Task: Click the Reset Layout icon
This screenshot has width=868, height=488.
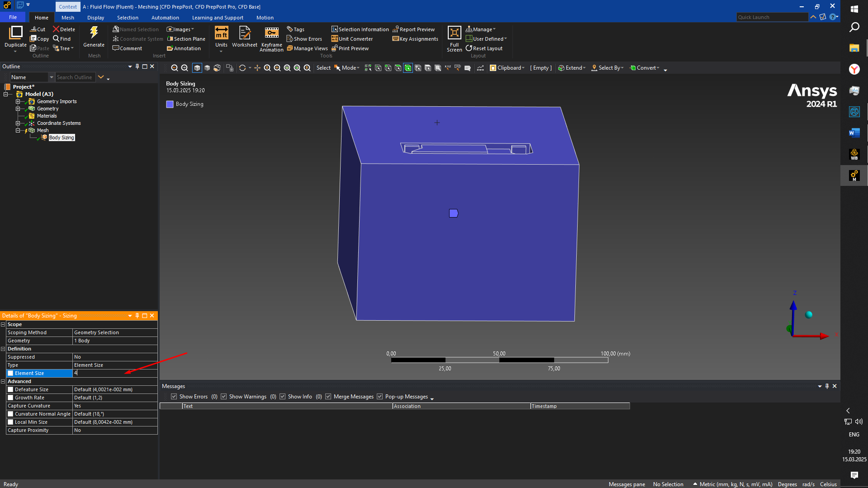Action: point(469,48)
